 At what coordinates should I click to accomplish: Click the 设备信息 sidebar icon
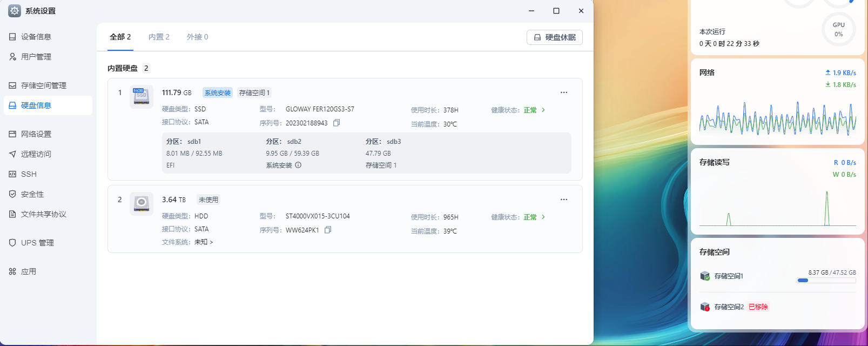(x=12, y=37)
